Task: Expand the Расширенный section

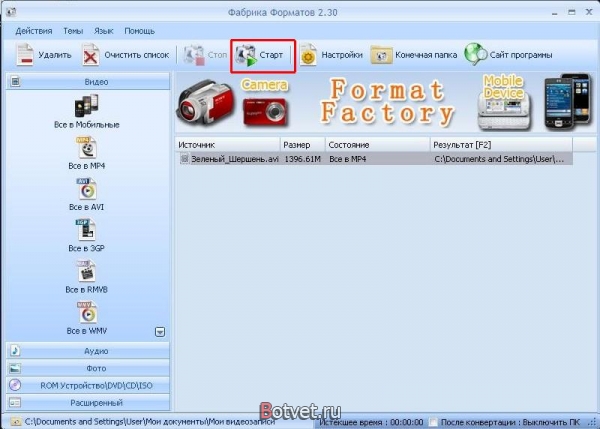Action: pos(88,403)
